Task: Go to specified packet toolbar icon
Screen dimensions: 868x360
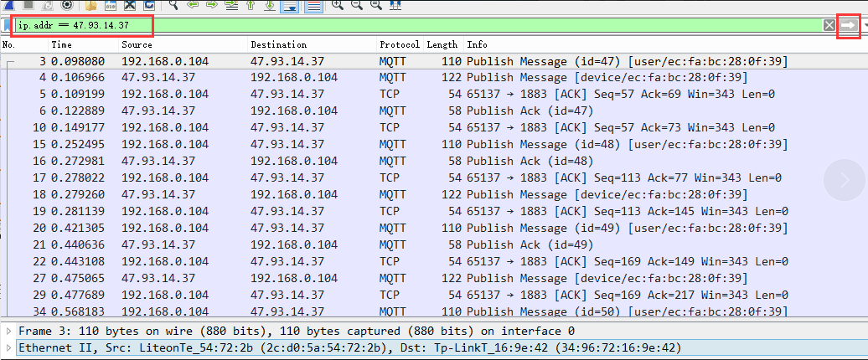Action: pos(231,5)
